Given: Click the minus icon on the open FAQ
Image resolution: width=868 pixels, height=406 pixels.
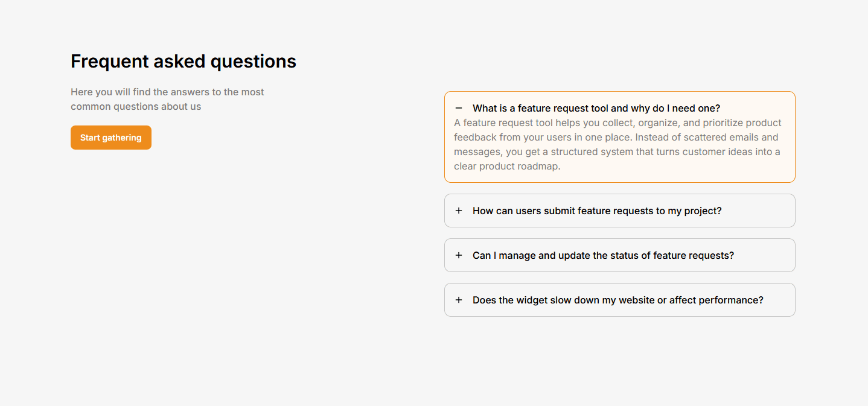Looking at the screenshot, I should 459,108.
